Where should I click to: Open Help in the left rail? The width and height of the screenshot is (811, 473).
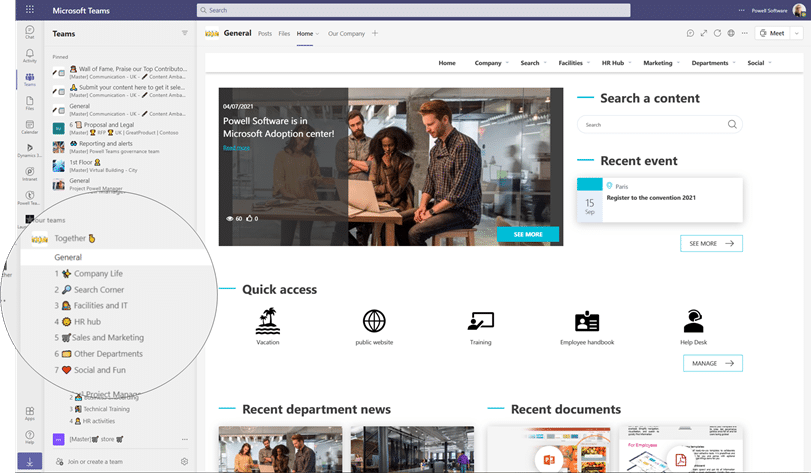[x=29, y=437]
